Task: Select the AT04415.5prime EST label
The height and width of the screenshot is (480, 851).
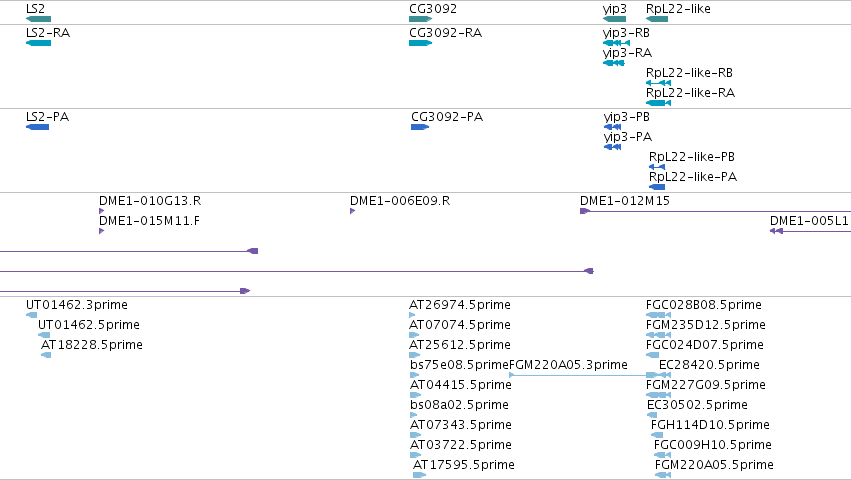Action: 461,385
